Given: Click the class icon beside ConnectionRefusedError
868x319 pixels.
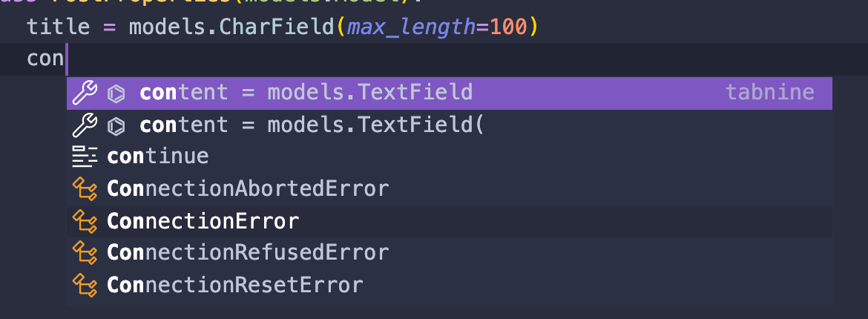Looking at the screenshot, I should point(85,252).
